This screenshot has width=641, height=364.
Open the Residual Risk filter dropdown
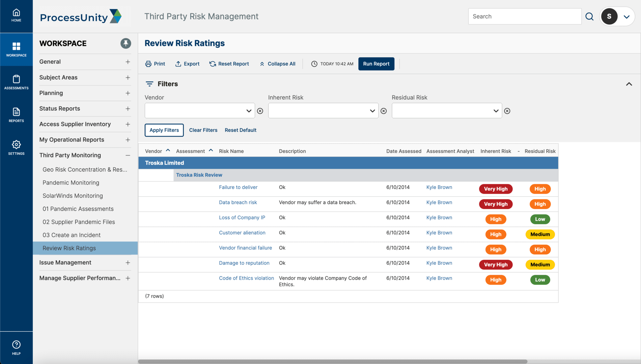click(x=447, y=111)
